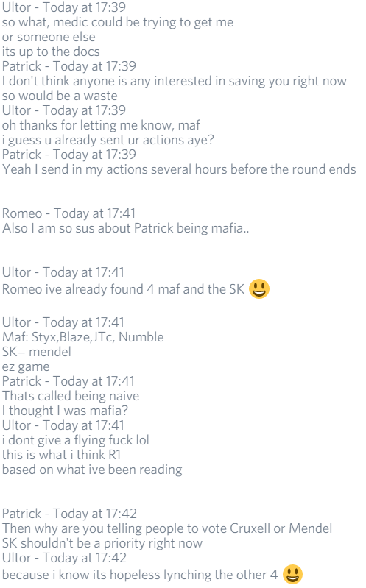Click 'SK shouldn't be a priority' message
This screenshot has width=366, height=588.
(102, 543)
